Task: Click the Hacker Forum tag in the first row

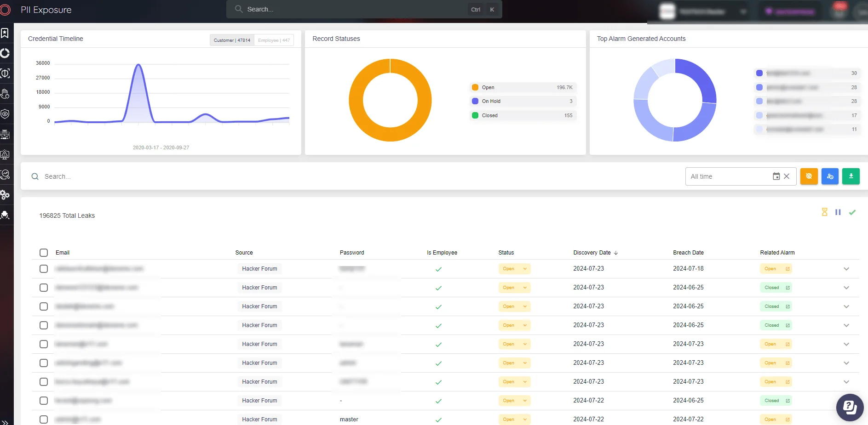Action: (x=259, y=269)
